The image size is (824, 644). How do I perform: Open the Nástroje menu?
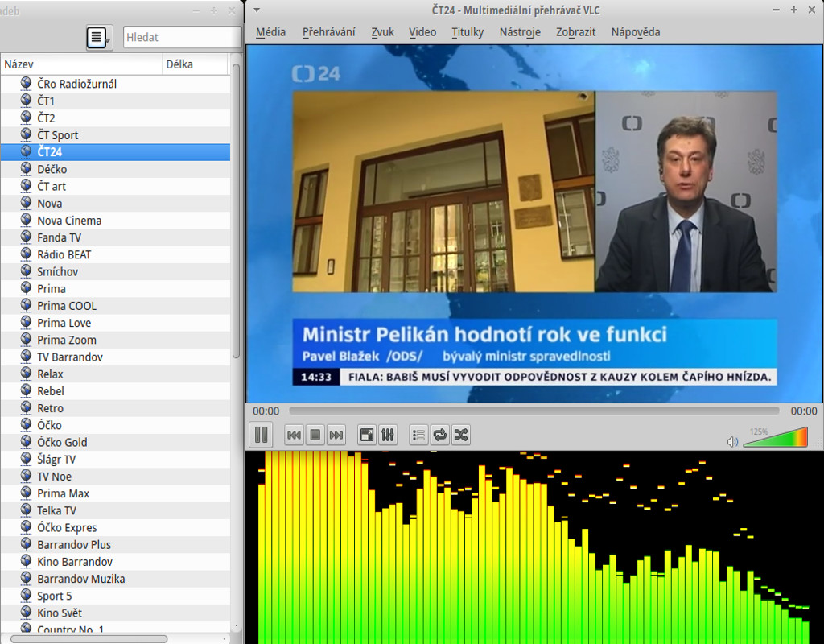coord(519,32)
